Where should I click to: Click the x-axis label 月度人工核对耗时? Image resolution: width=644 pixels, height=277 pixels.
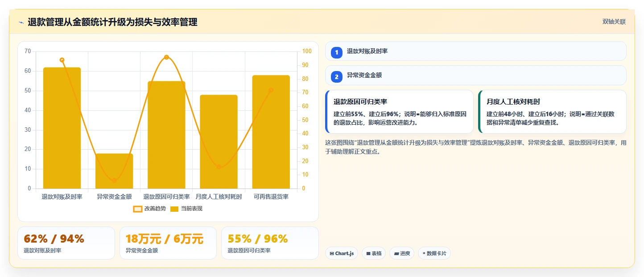(x=219, y=197)
